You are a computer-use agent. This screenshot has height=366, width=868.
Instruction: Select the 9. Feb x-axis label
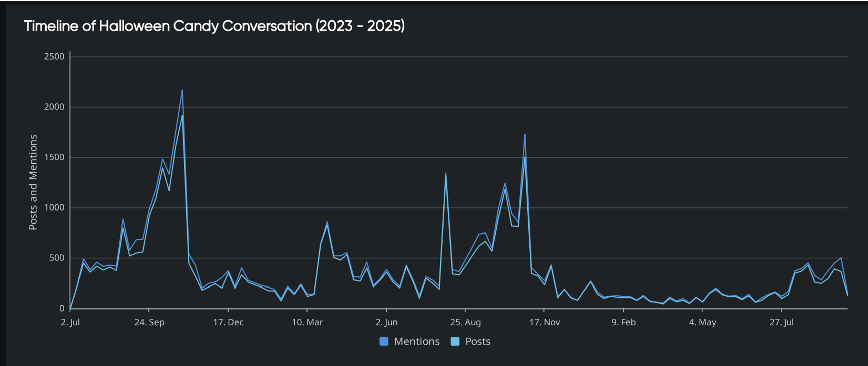pos(624,322)
